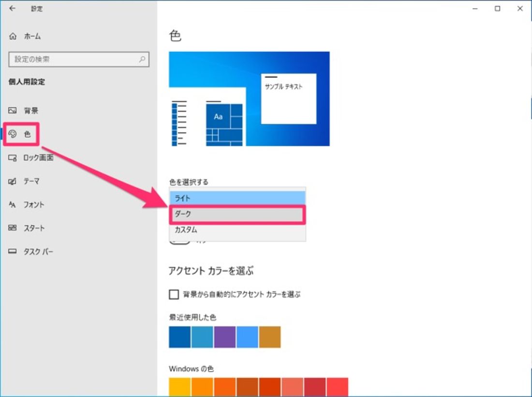This screenshot has width=532, height=397.
Task: Click the search magnifier icon
Action: 142,60
